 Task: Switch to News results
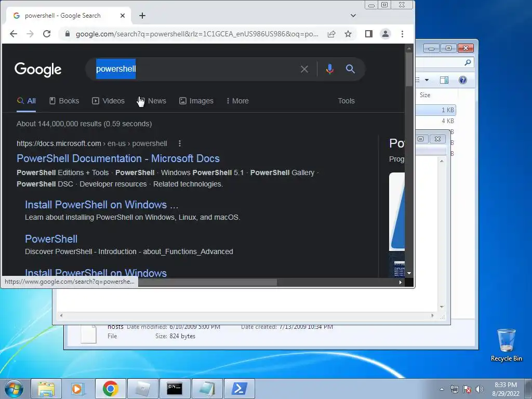152,101
